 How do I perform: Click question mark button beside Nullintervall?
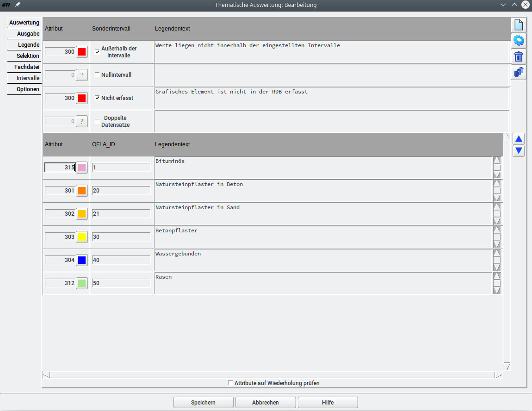click(x=82, y=75)
